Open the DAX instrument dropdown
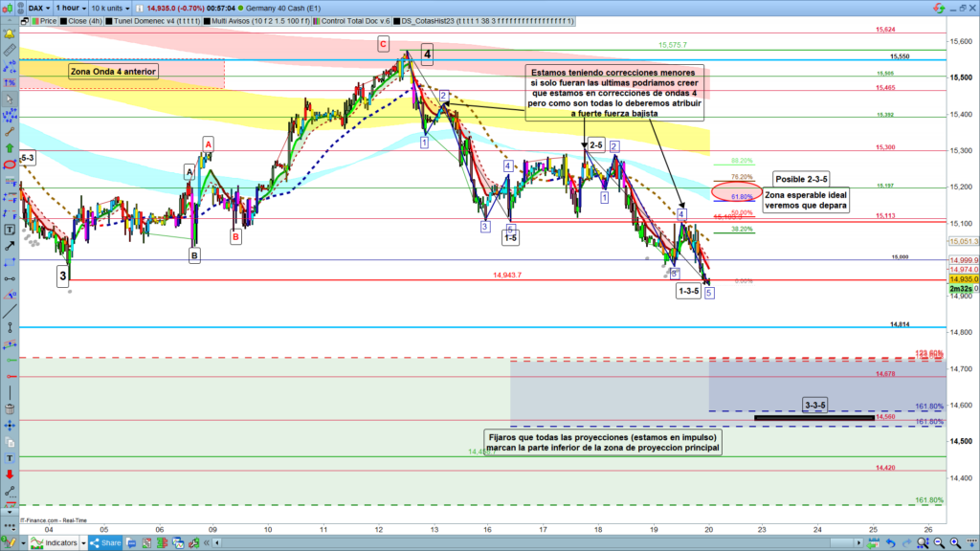 point(40,6)
